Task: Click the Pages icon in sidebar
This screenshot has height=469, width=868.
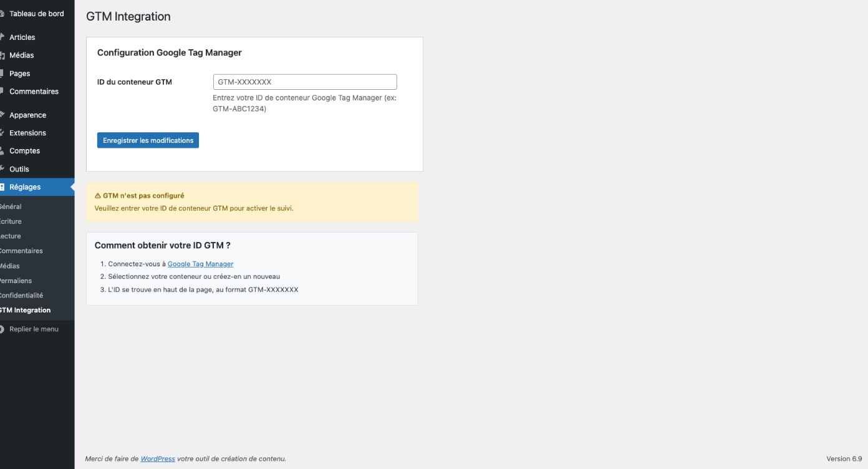Action: point(2,73)
